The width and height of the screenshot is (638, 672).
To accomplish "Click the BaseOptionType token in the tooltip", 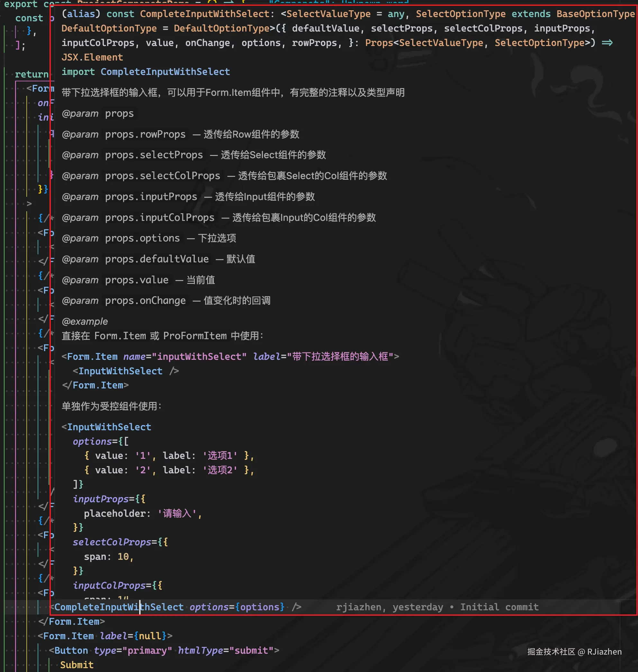I will pyautogui.click(x=596, y=14).
